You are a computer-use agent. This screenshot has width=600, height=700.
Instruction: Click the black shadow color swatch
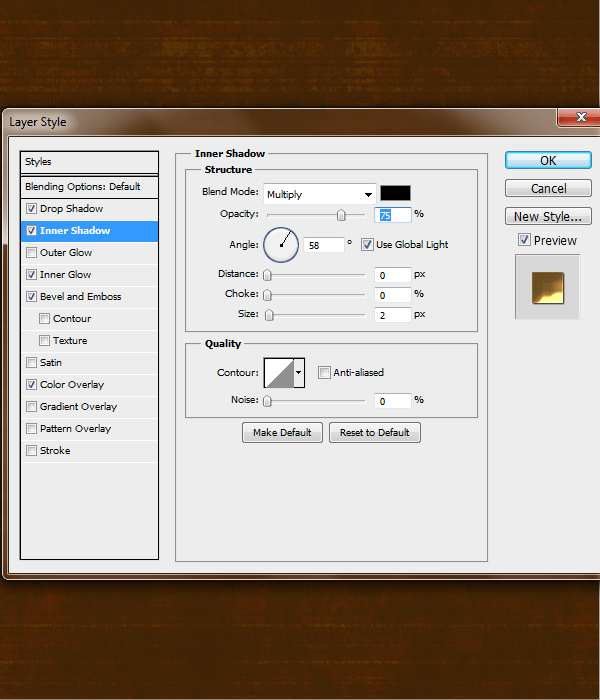pyautogui.click(x=395, y=193)
